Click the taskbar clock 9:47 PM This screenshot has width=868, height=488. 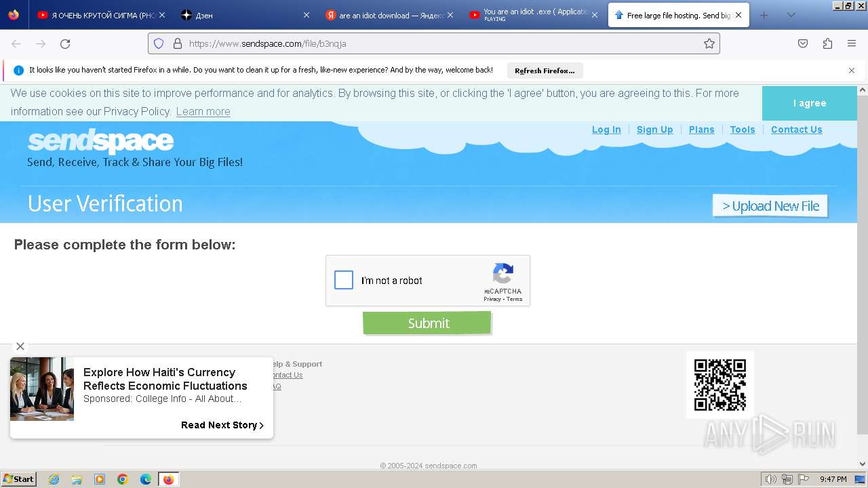(833, 479)
